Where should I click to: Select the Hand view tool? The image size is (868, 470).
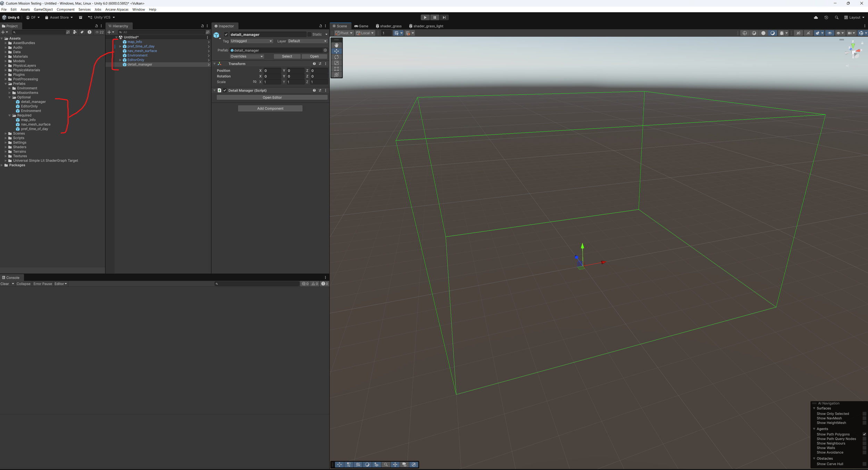[336, 45]
